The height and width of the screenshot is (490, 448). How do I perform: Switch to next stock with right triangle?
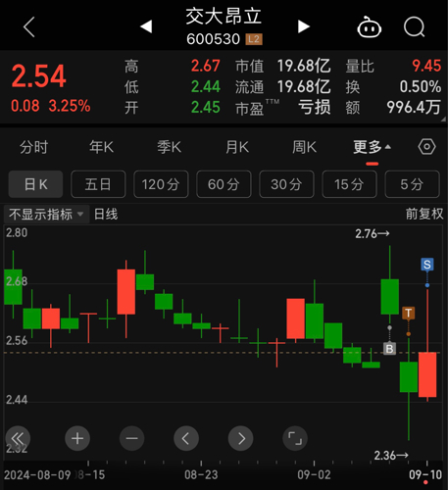(x=304, y=26)
